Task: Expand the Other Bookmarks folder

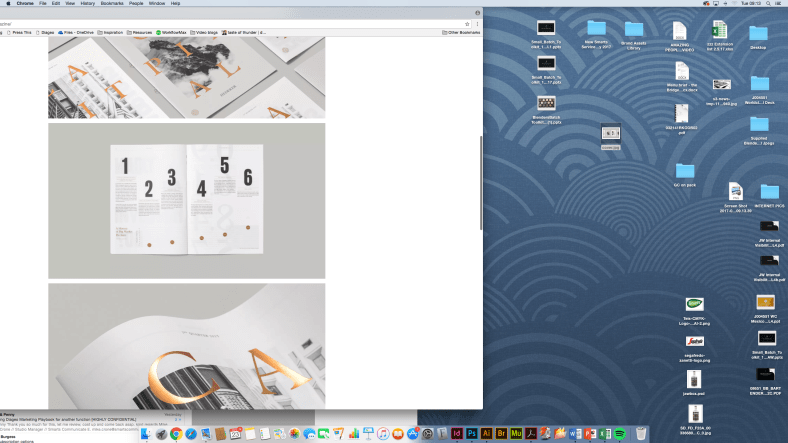Action: [x=461, y=32]
